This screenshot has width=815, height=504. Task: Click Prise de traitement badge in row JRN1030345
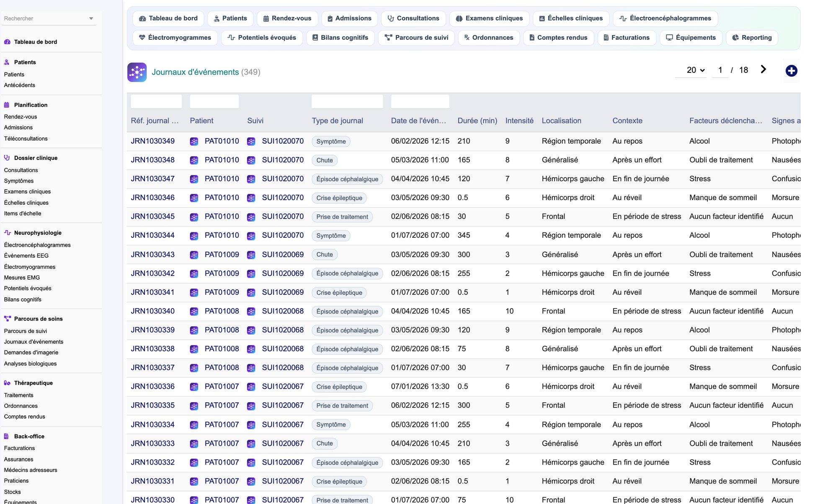point(342,217)
